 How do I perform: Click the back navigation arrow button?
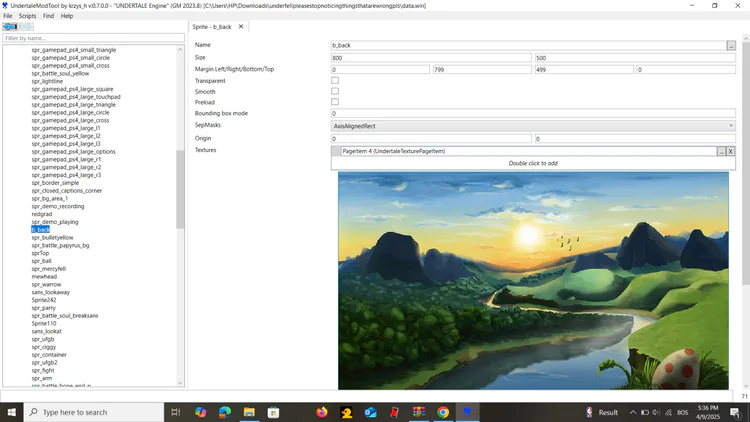[x=10, y=27]
